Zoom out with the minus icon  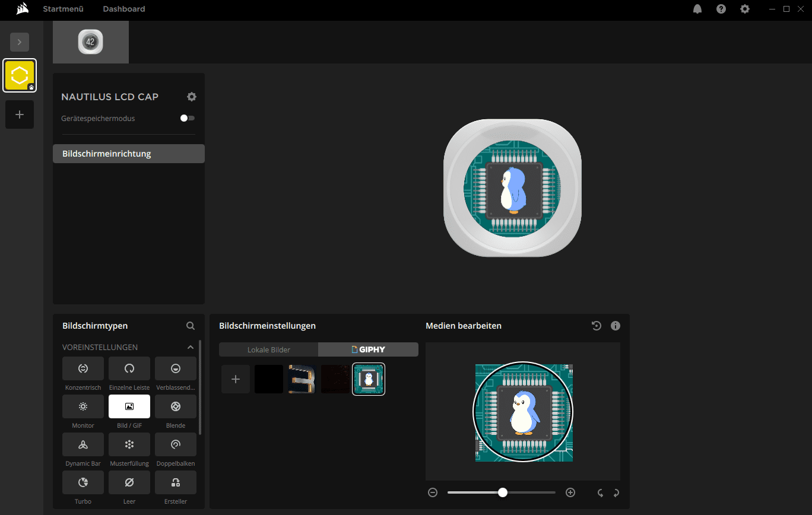pos(433,492)
